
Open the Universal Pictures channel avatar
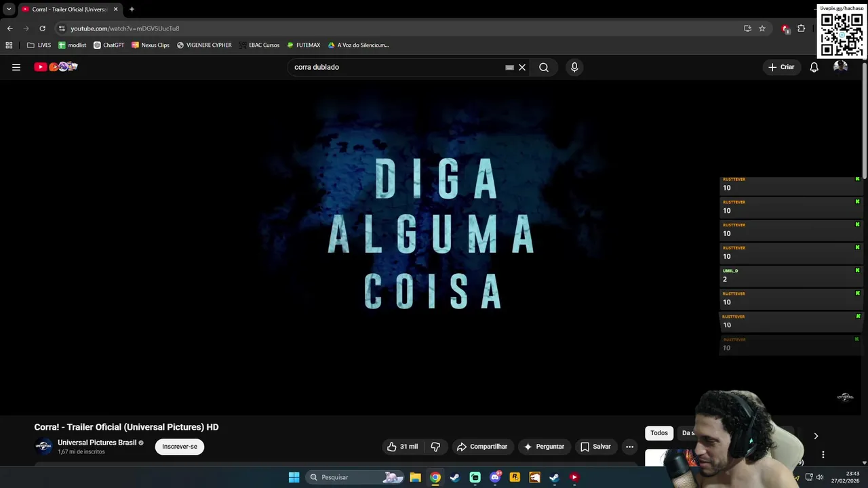tap(43, 446)
